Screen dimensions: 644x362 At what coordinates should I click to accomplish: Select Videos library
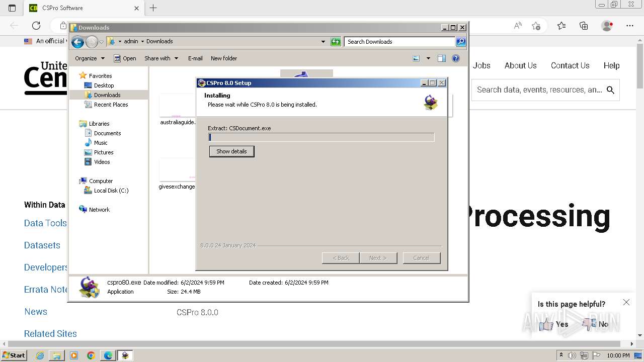102,162
